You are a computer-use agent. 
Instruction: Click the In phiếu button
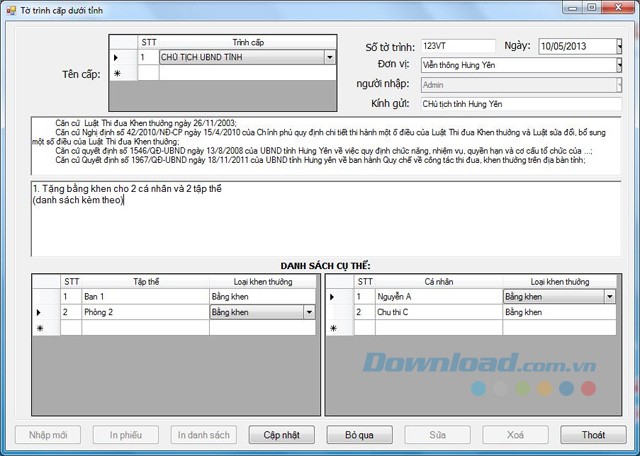(126, 435)
